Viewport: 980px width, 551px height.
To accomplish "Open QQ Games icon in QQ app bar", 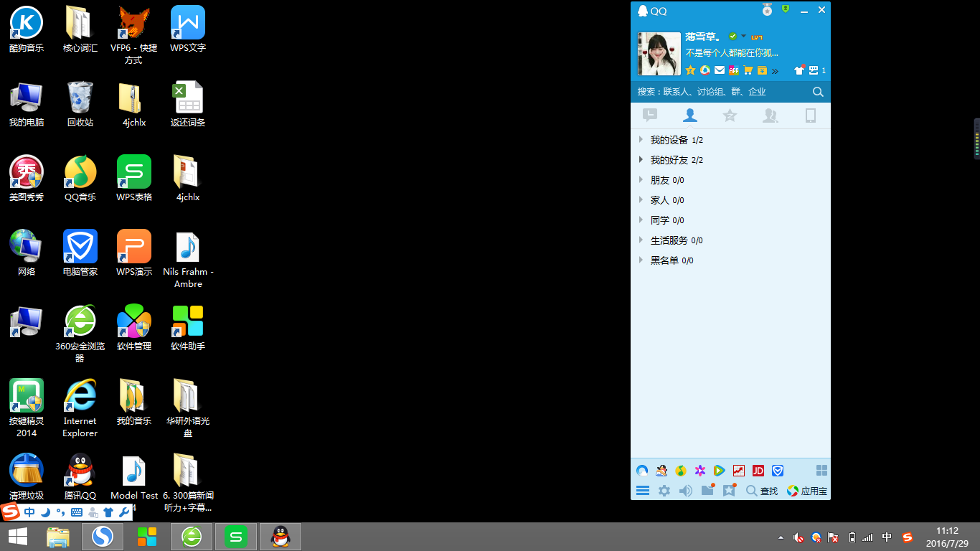I will click(661, 471).
